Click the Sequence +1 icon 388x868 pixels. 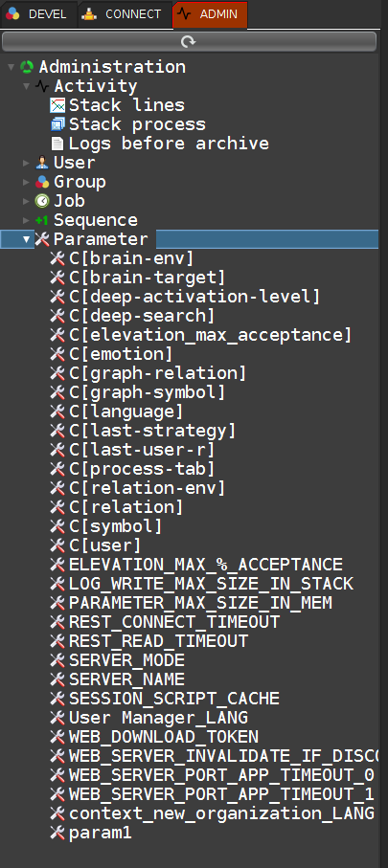coord(42,220)
